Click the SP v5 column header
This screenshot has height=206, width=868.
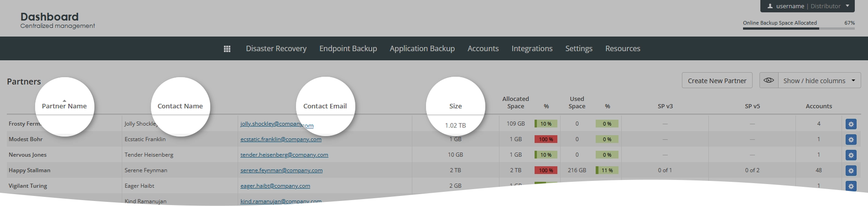tap(752, 106)
